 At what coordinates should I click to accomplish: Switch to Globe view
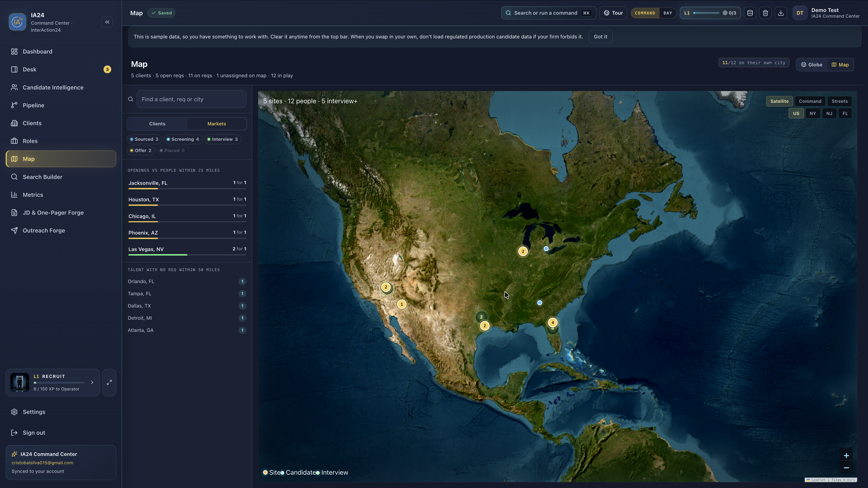pyautogui.click(x=812, y=65)
